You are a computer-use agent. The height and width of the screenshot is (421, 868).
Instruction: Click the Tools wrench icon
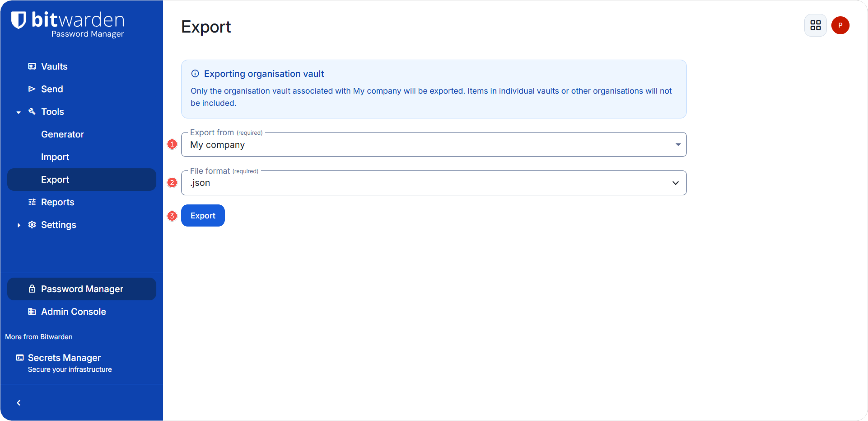tap(32, 112)
